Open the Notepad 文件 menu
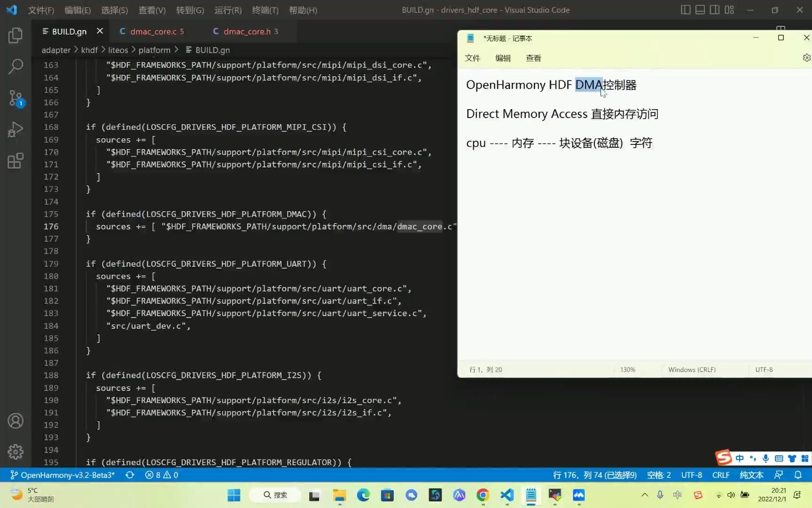The height and width of the screenshot is (508, 812). (473, 58)
